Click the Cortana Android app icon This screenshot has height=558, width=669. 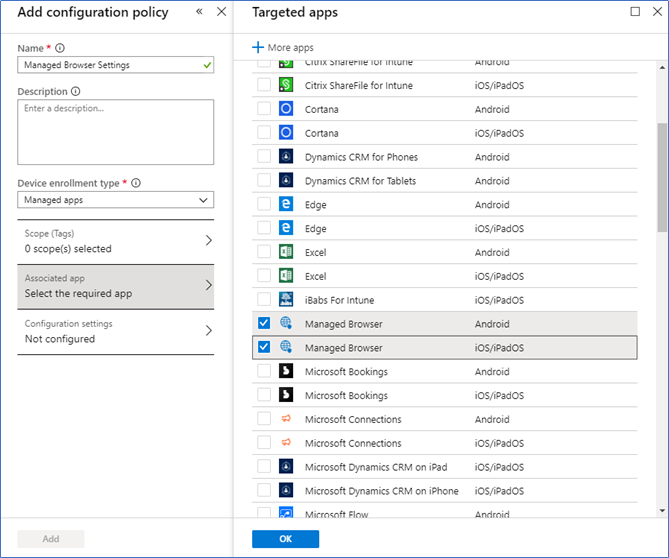point(286,109)
